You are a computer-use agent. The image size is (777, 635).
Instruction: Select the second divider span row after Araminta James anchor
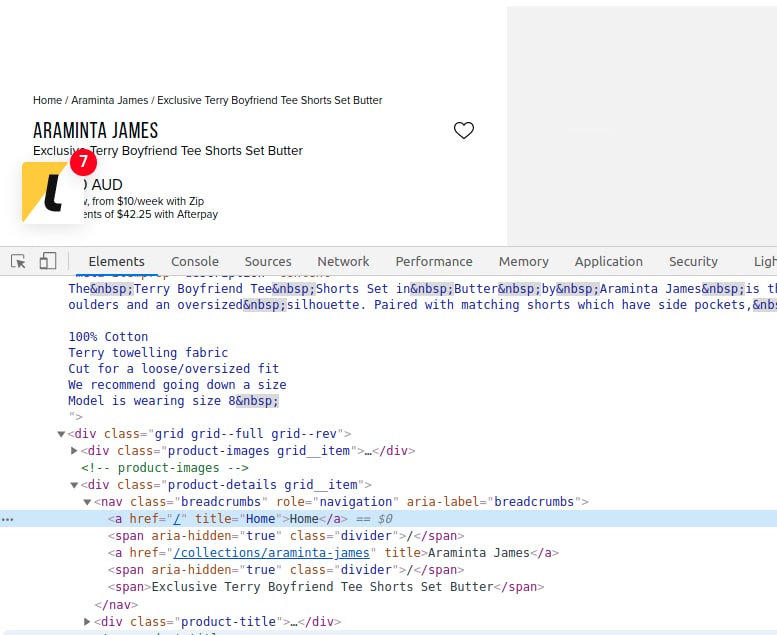click(286, 570)
